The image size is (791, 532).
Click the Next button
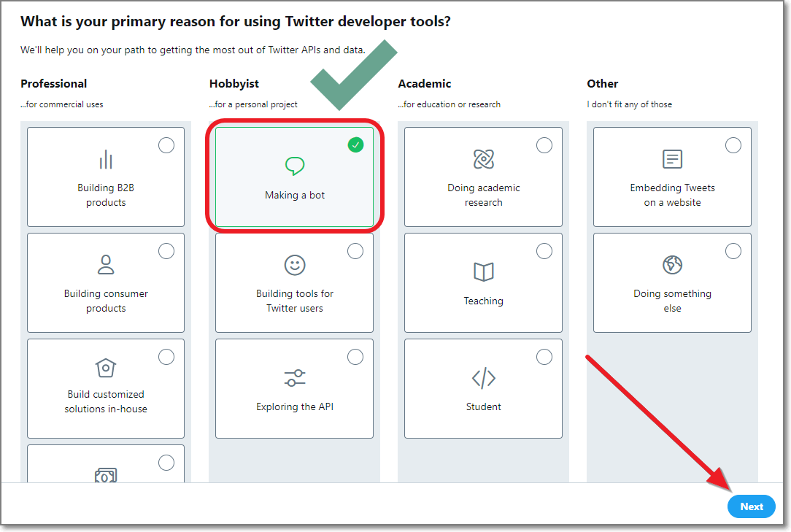click(752, 506)
